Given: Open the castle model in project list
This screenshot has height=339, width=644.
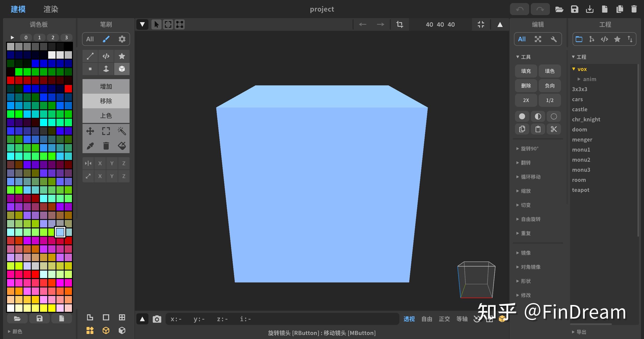Looking at the screenshot, I should coord(580,109).
